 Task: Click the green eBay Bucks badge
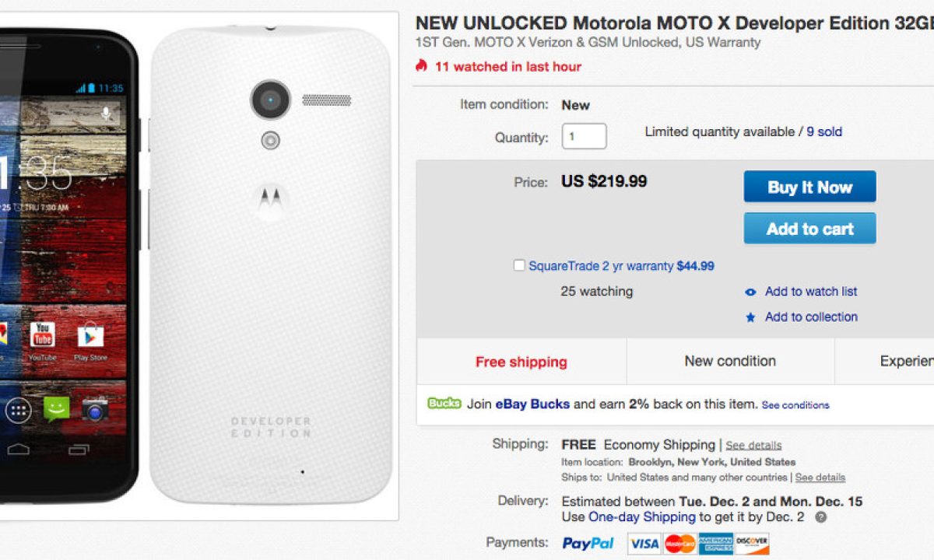click(x=444, y=404)
